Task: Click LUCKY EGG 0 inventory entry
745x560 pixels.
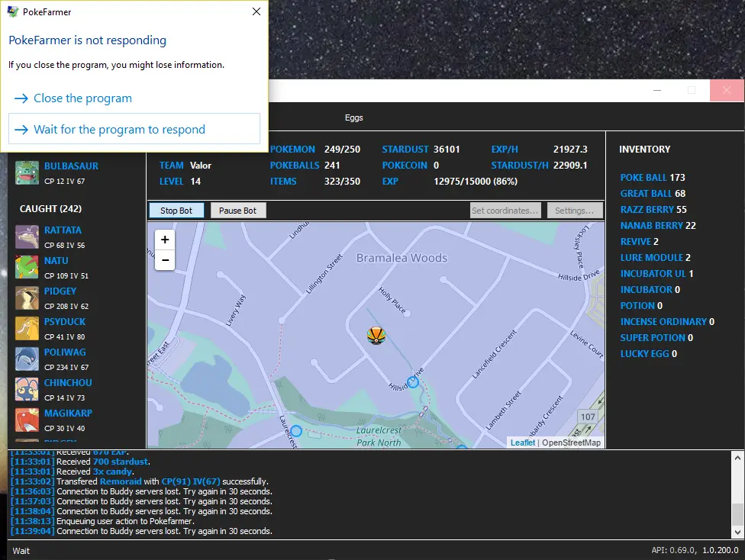Action: 649,353
